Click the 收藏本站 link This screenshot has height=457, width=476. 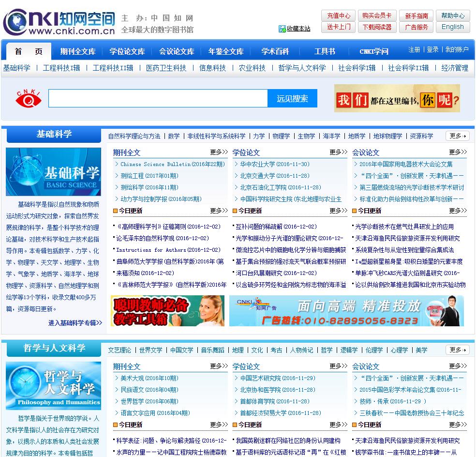click(298, 29)
